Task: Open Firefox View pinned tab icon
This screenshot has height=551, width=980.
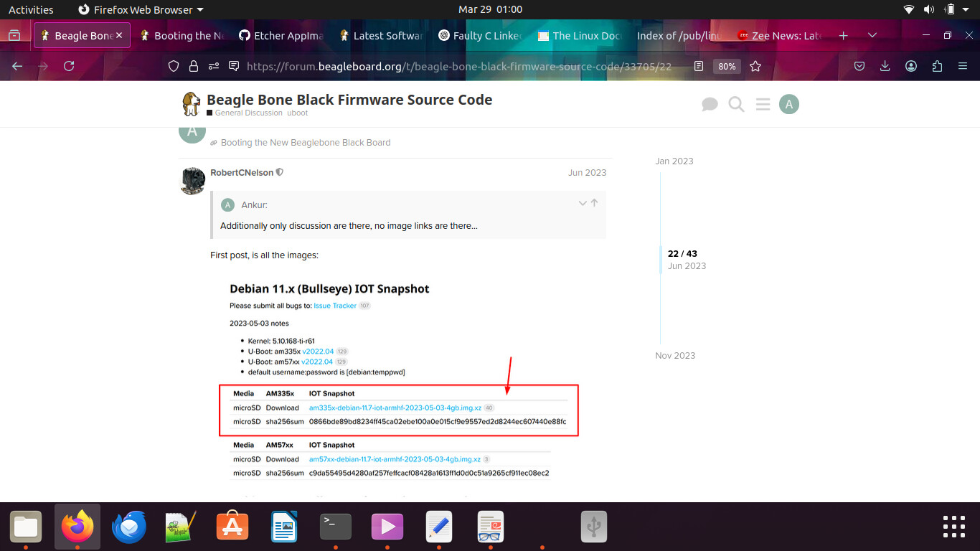Action: pos(14,35)
